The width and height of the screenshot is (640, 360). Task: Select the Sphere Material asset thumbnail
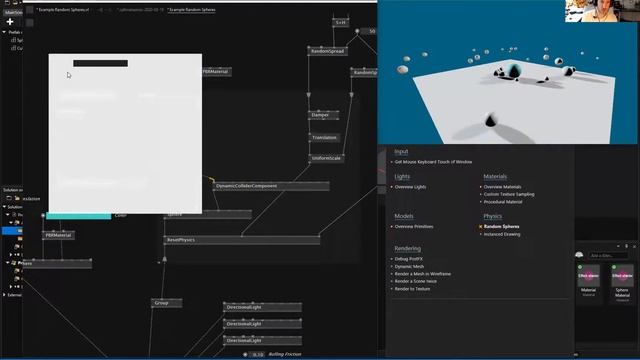pos(622,276)
